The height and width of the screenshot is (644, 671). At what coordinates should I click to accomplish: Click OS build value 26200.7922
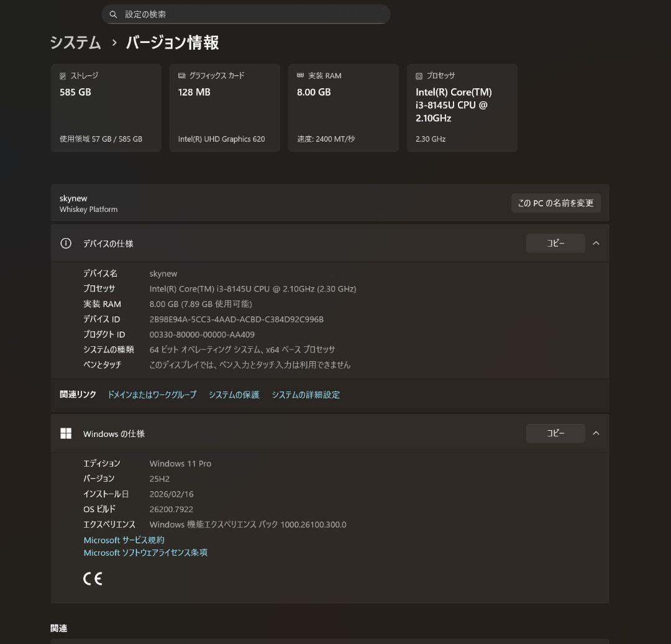[171, 509]
